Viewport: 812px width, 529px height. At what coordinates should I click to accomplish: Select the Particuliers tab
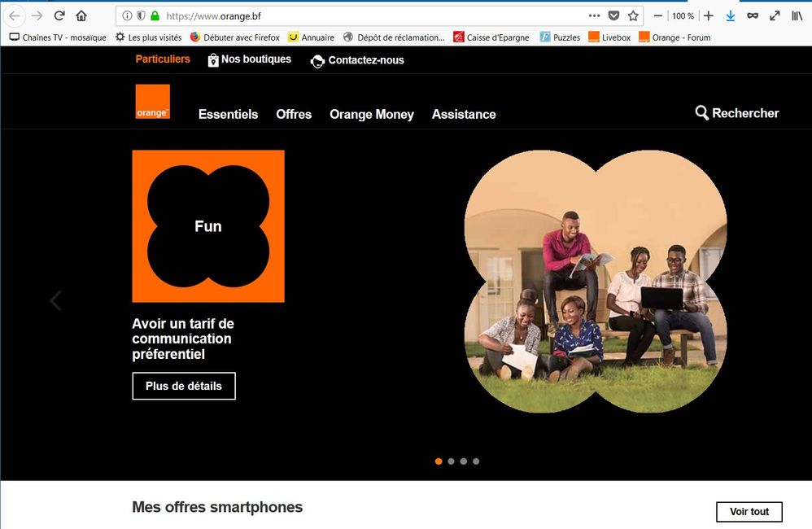163,59
